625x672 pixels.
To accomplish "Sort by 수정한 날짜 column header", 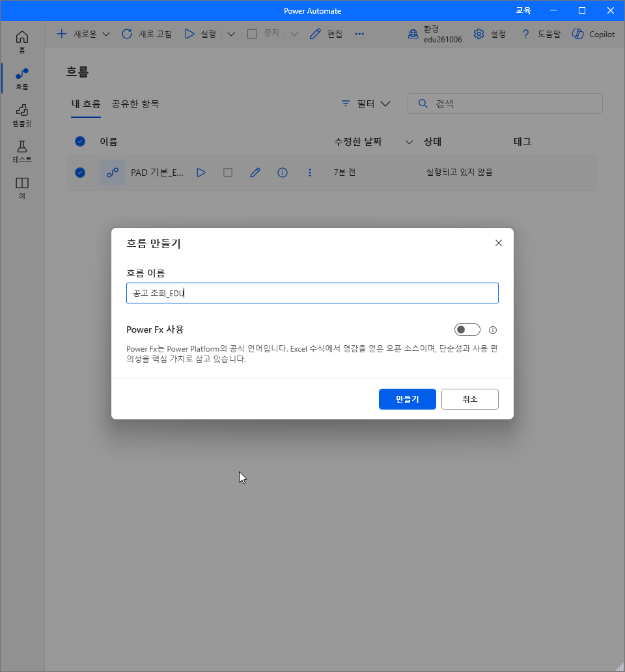I will (358, 141).
